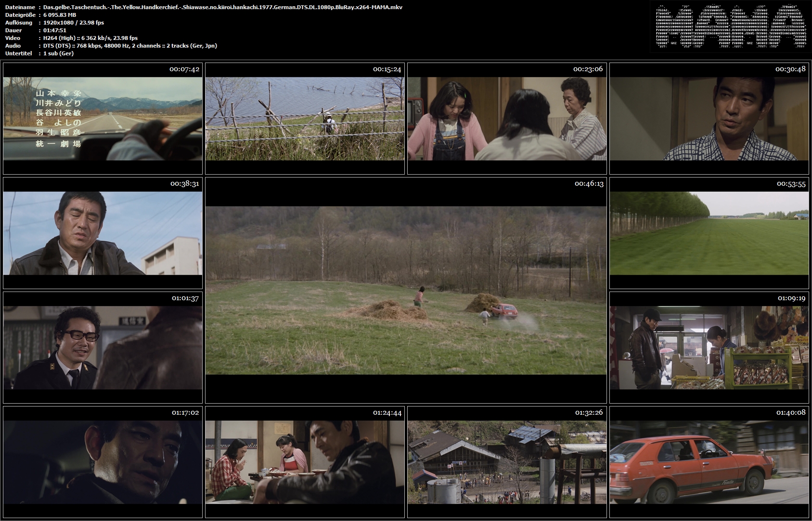Click the subtitle value 1 sub (Ger)

click(58, 53)
